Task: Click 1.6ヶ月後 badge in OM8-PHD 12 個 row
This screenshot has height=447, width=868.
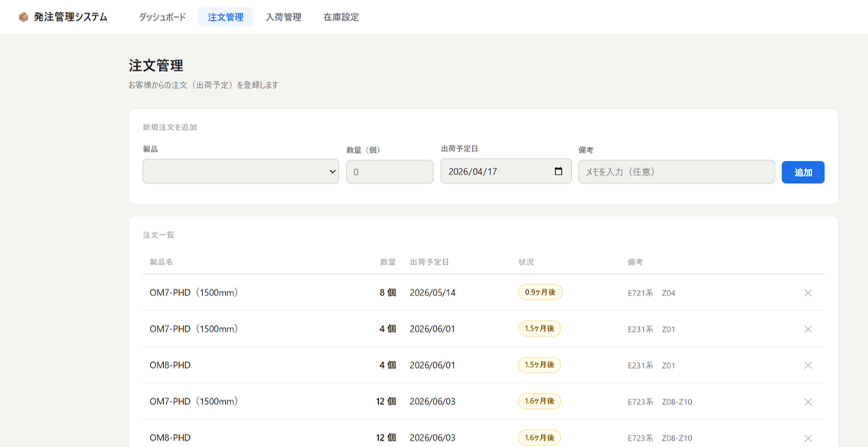Action: (540, 438)
